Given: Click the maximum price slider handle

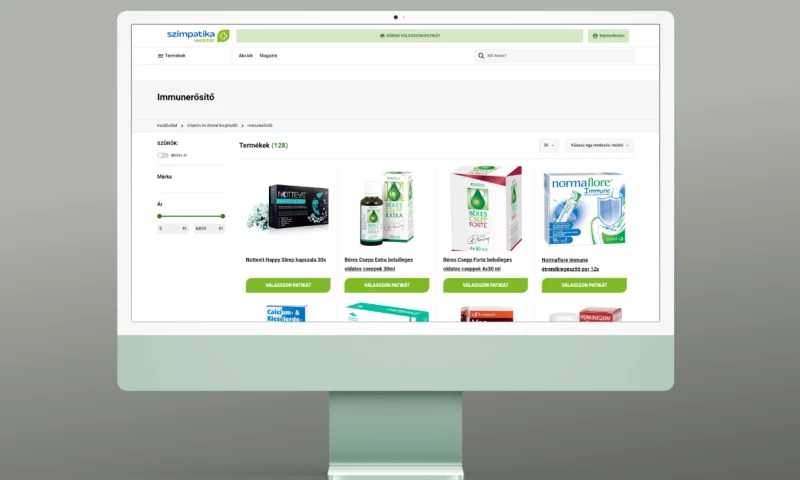Looking at the screenshot, I should pos(222,216).
